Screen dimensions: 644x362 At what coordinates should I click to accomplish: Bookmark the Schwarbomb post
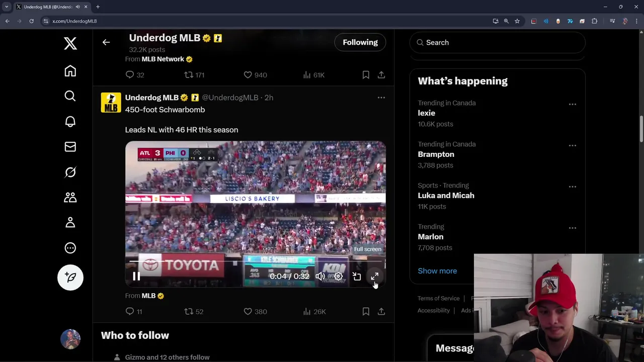[366, 312]
